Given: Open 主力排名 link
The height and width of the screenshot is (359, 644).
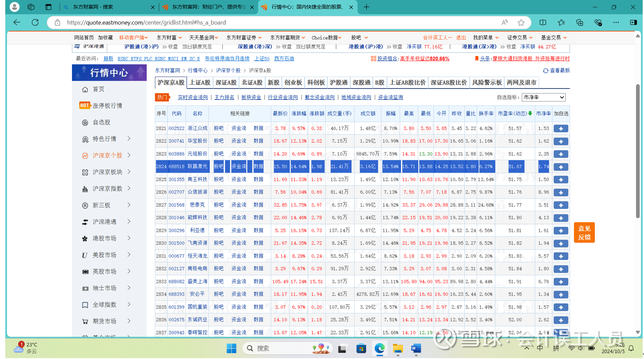Looking at the screenshot, I should coord(224,98).
